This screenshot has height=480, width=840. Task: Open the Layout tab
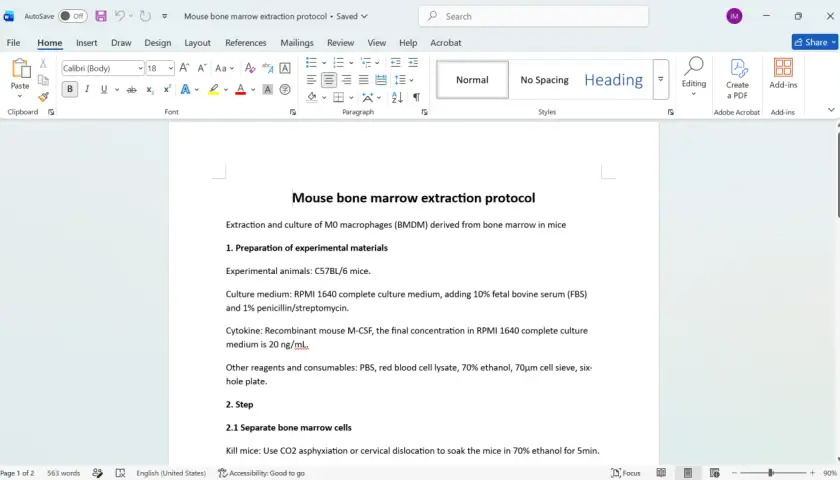[197, 43]
